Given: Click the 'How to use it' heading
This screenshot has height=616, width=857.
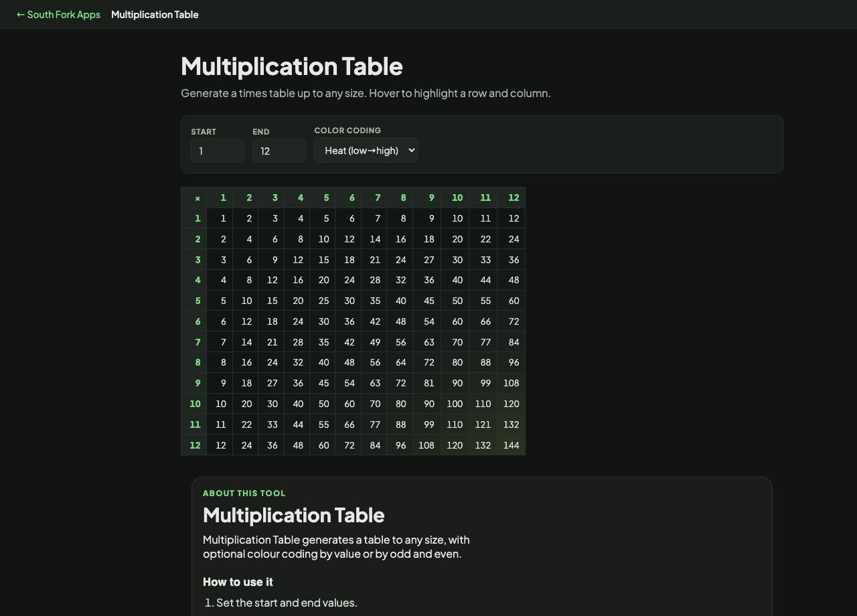Looking at the screenshot, I should pos(238,582).
